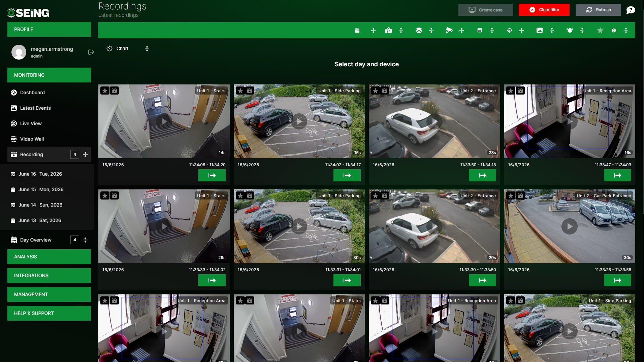Click the logout icon beside megan.armstrong

pos(91,52)
